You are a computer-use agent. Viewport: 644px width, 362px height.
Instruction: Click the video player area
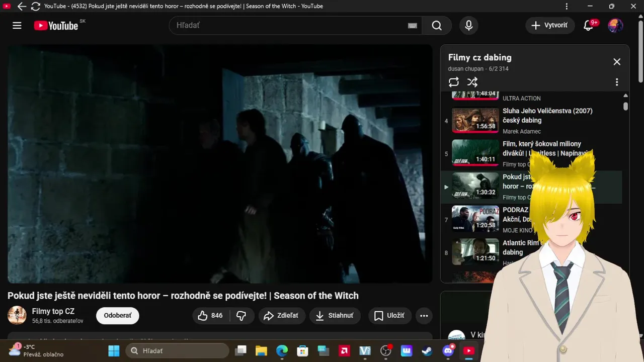[x=220, y=164]
